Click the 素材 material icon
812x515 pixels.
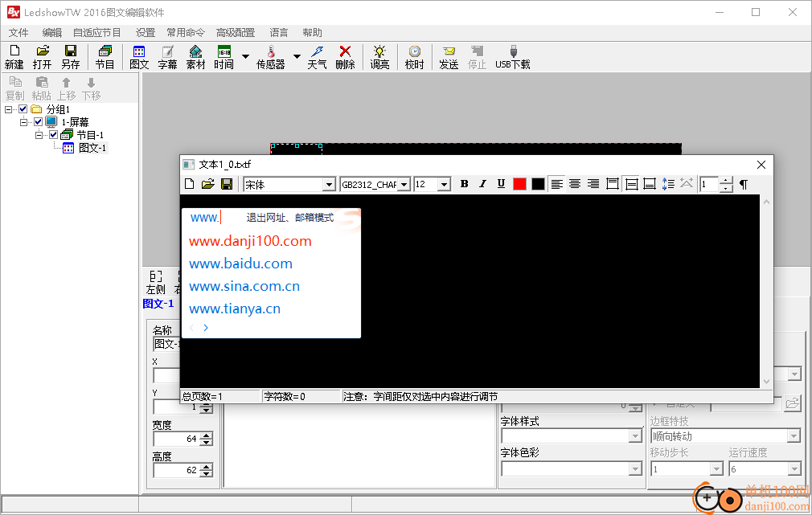195,57
